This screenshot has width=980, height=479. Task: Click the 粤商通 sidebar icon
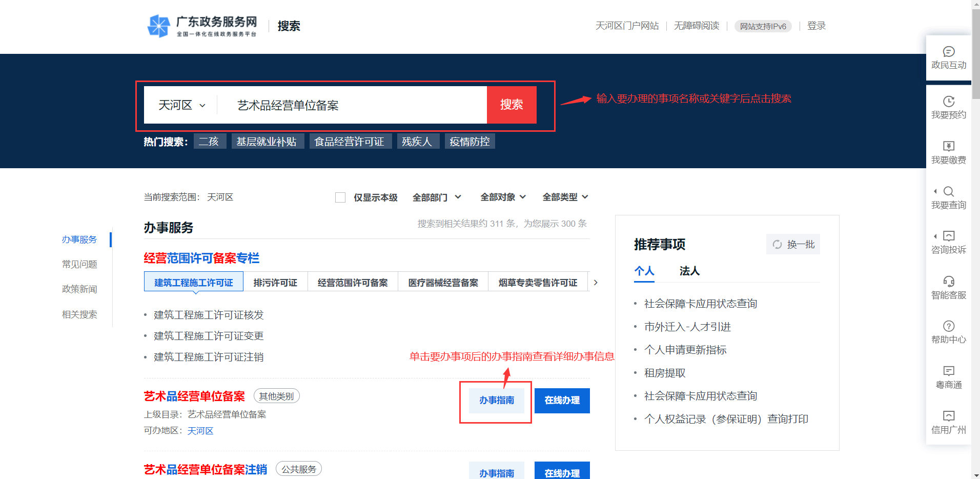[948, 371]
